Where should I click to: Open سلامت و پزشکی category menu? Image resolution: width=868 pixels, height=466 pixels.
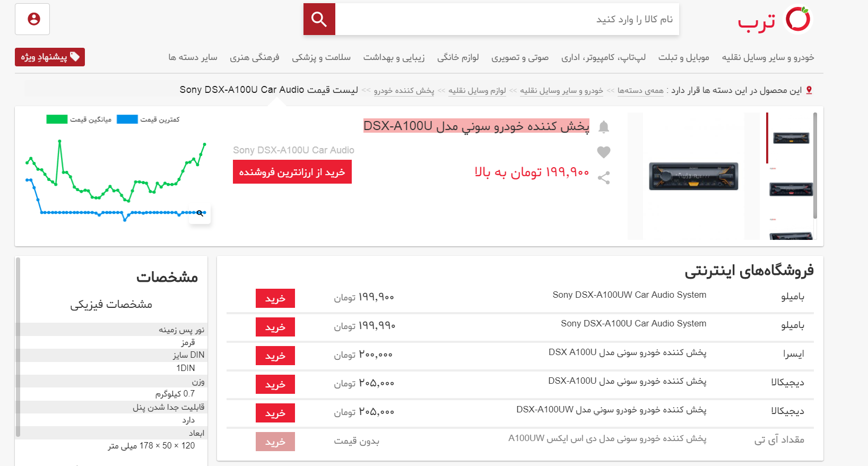point(321,57)
